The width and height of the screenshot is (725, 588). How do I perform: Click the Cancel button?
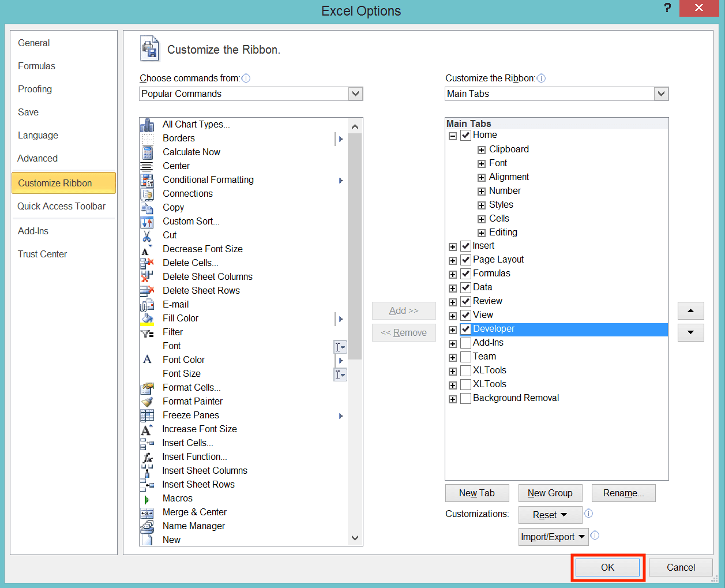[681, 567]
